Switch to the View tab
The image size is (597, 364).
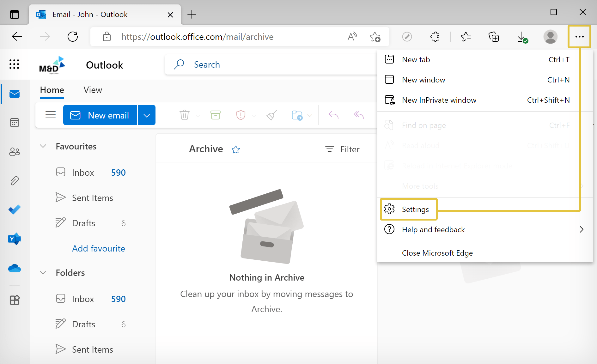[92, 90]
